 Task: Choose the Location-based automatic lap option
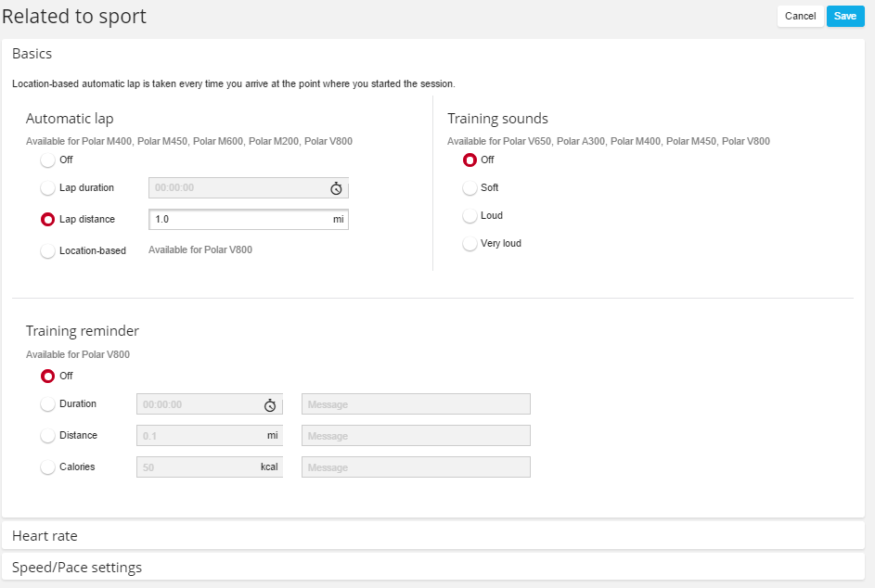48,250
